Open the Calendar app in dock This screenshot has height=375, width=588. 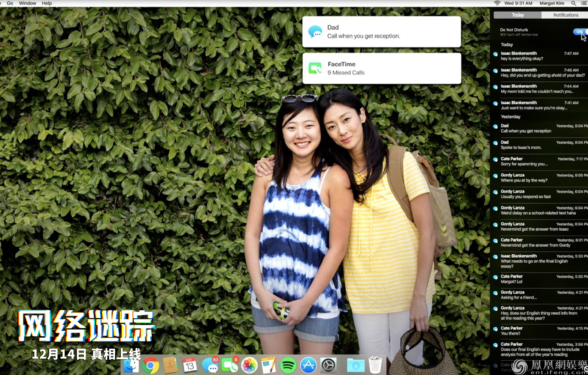coord(190,365)
